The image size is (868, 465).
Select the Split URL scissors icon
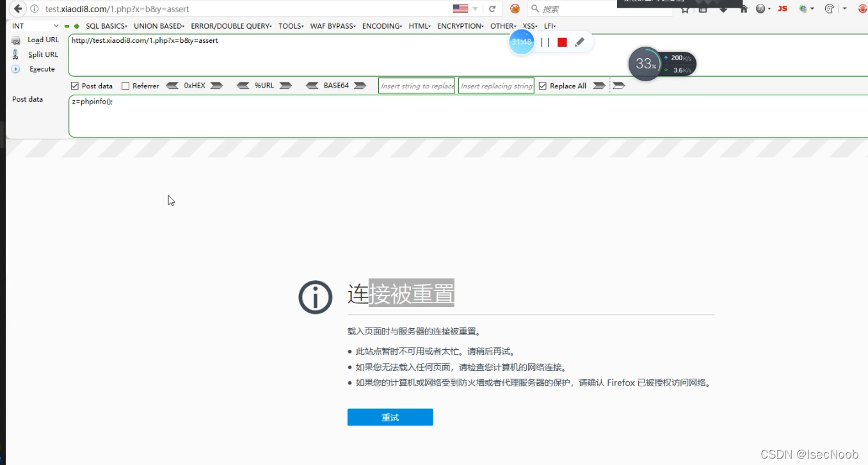15,54
